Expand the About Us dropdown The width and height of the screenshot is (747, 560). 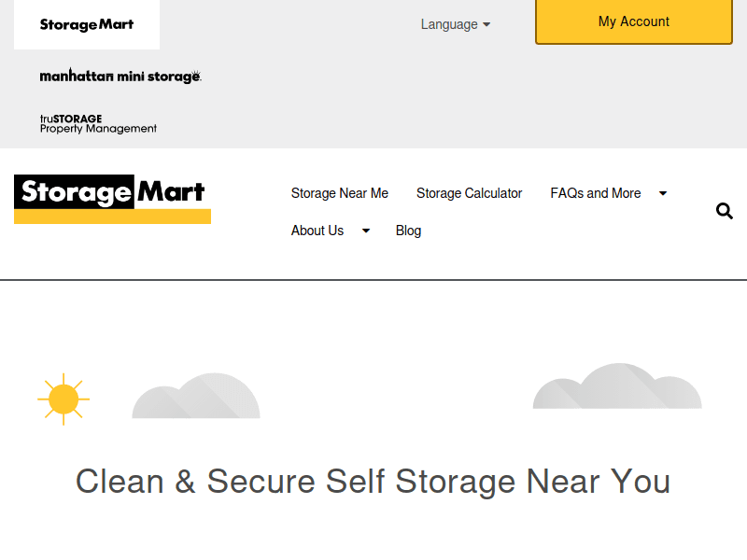tap(317, 231)
